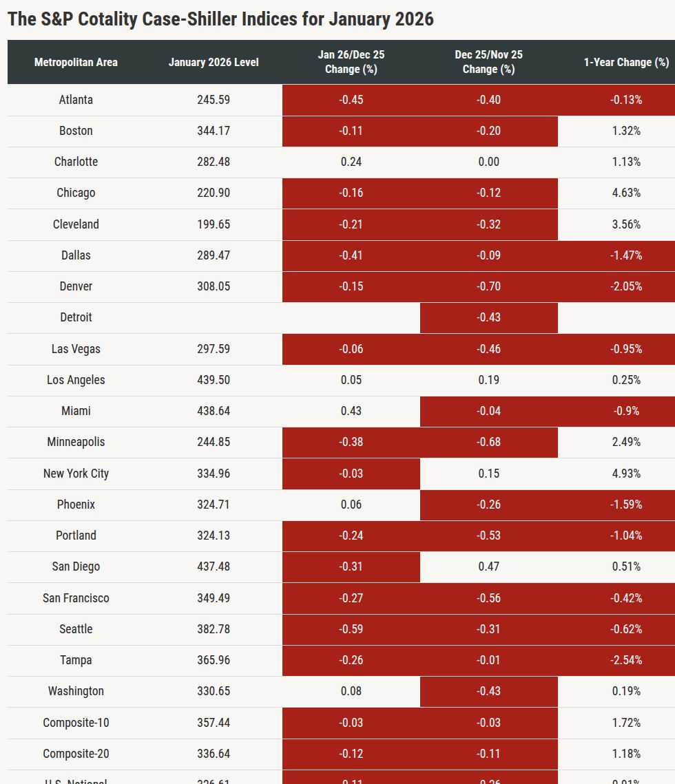
Task: Click Los Angeles level value 439.50
Action: [214, 380]
